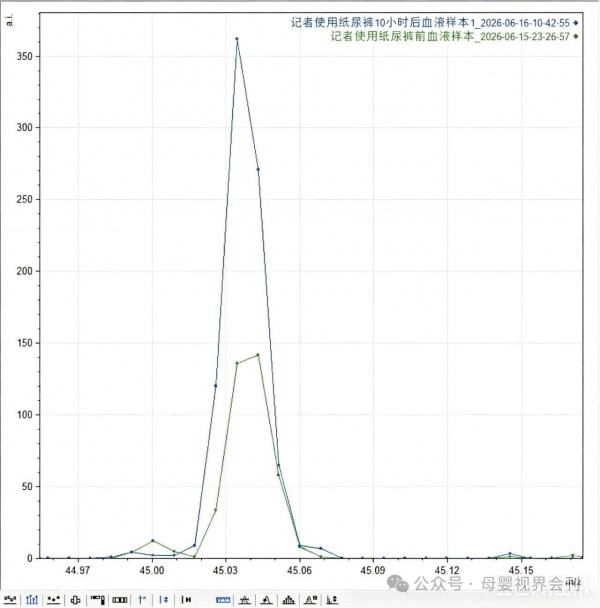600x608 pixels.
Task: Click the first data-points toolbar icon
Action: 10,600
